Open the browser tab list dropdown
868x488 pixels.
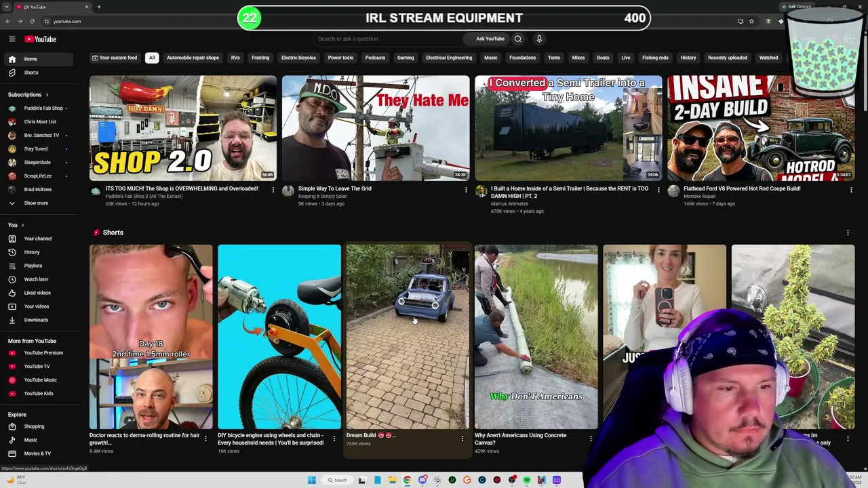(x=7, y=7)
